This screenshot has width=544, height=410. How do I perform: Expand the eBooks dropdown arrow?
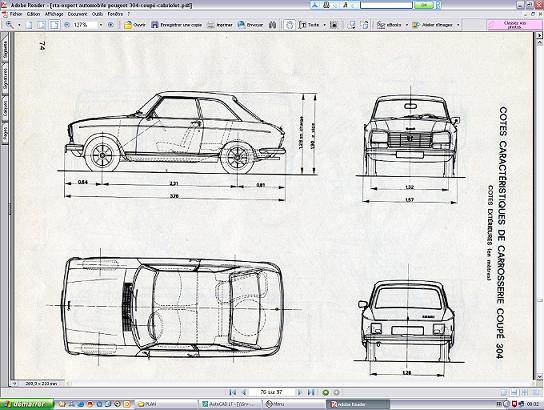click(x=407, y=25)
